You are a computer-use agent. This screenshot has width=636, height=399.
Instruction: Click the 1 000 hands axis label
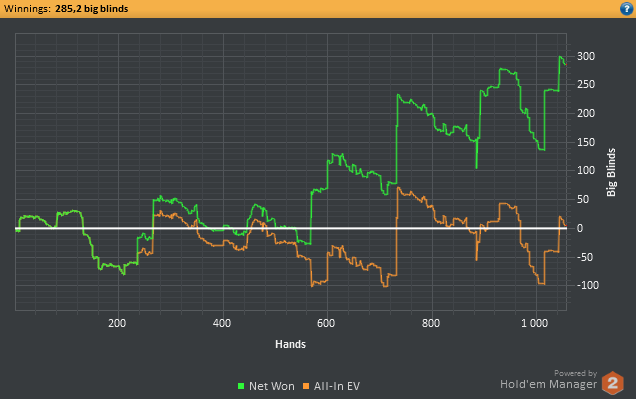(x=535, y=323)
